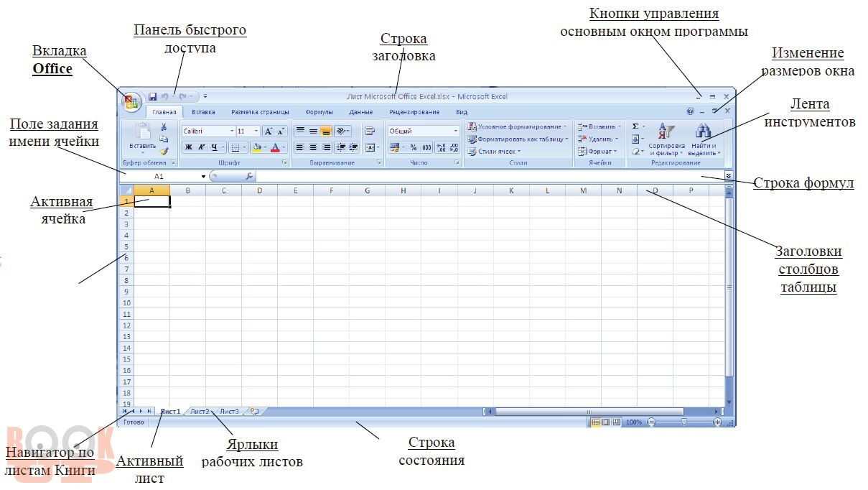The width and height of the screenshot is (868, 490).
Task: Enable wrap text in the cell
Action: [370, 131]
